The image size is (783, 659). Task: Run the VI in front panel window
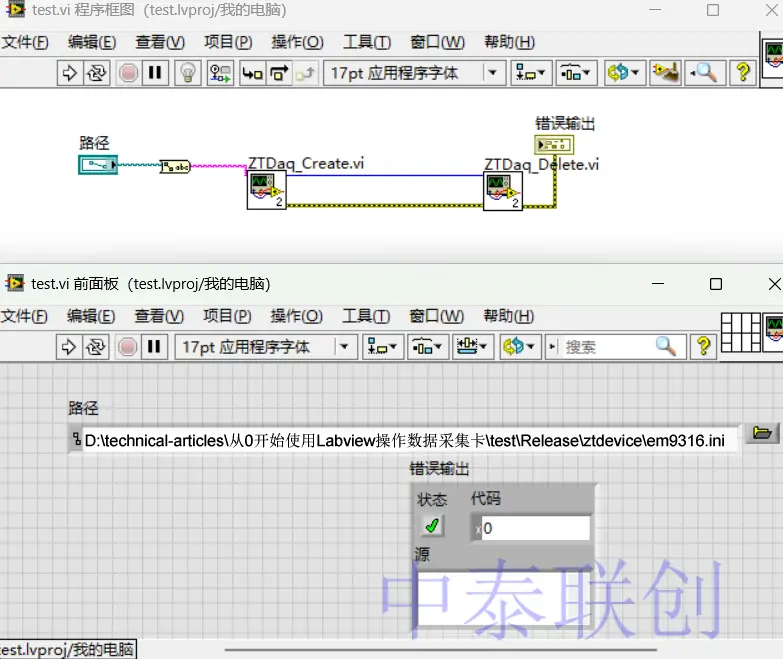[68, 346]
